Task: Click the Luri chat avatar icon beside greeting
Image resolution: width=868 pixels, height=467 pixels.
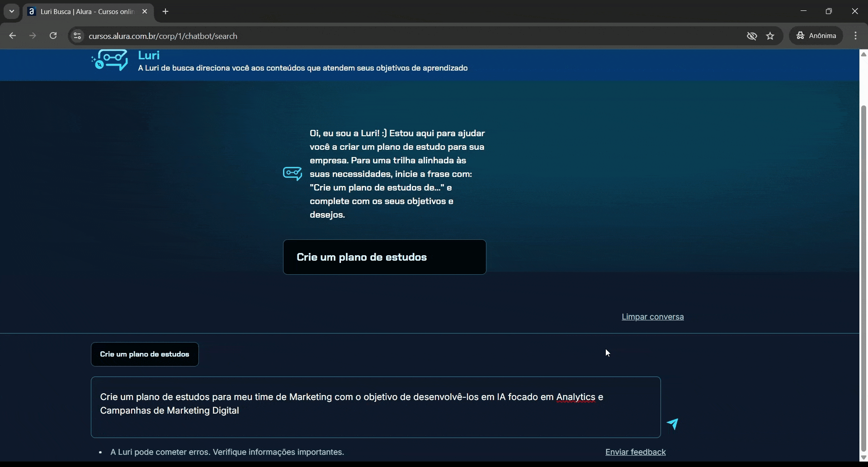Action: coord(292,174)
